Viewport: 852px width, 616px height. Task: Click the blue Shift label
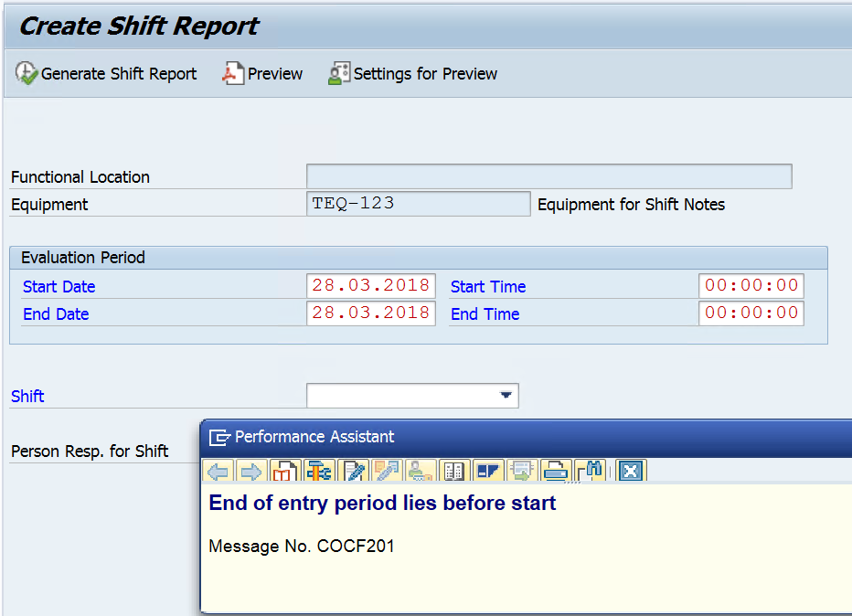(x=27, y=396)
